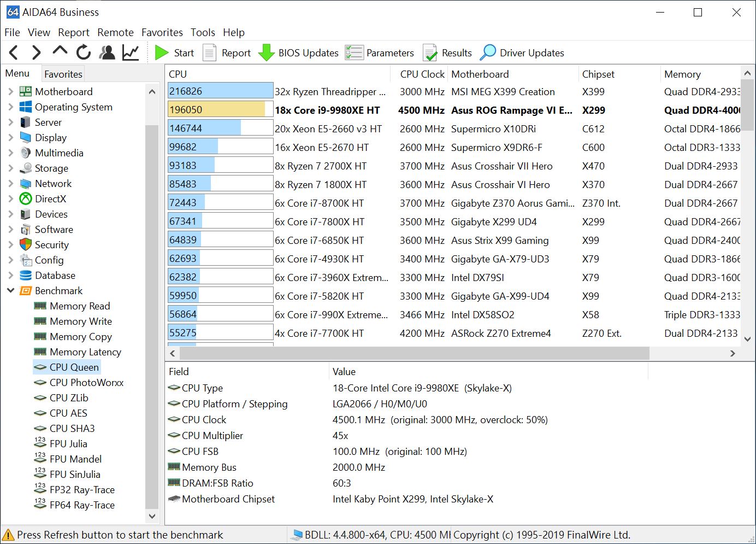
Task: Open the Memory Read benchmark
Action: (x=80, y=306)
